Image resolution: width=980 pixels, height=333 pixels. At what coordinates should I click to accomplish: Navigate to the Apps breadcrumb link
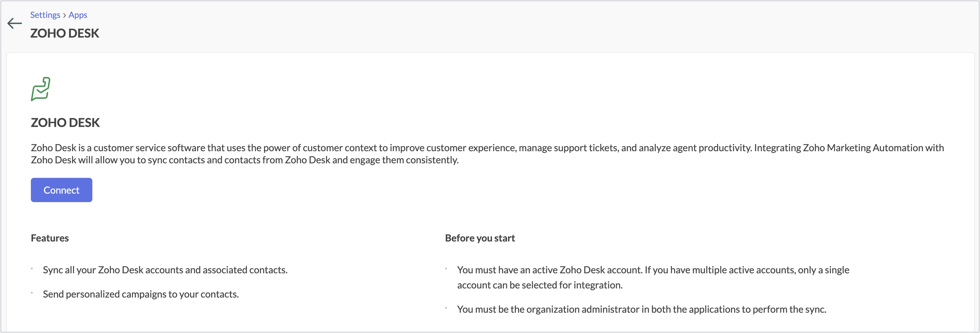(x=78, y=15)
